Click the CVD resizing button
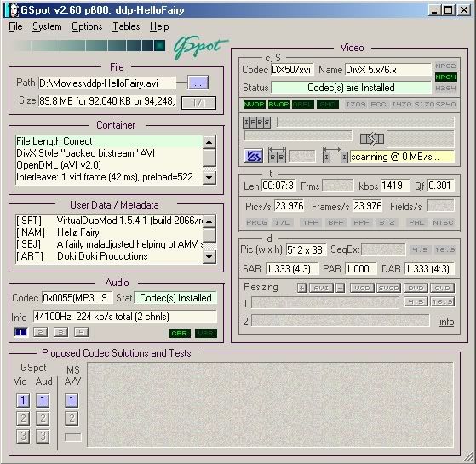The height and width of the screenshot is (464, 476). (442, 288)
